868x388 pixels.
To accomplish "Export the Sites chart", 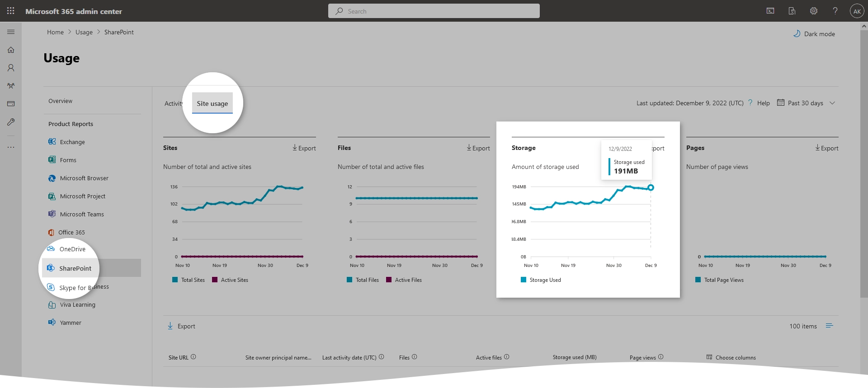I will tap(304, 148).
